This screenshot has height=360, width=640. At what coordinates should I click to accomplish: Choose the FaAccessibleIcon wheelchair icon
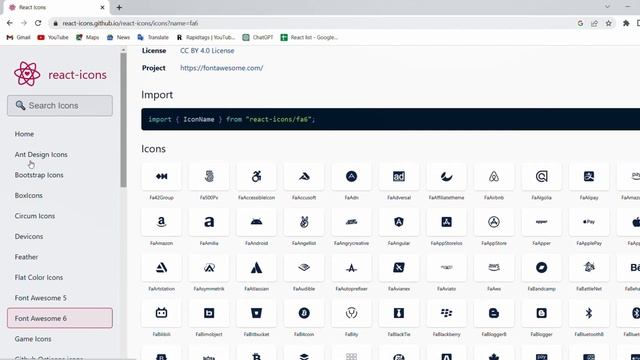(256, 176)
